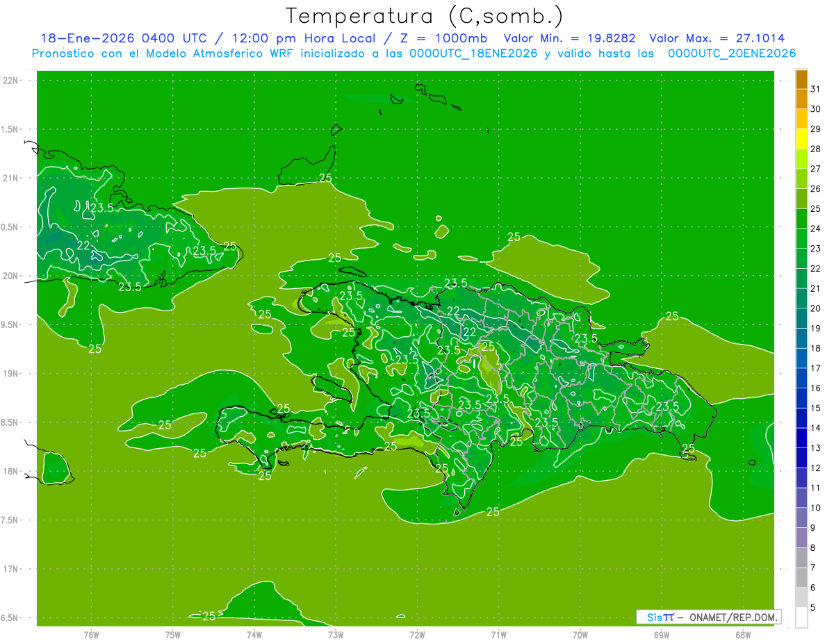Click the 'Temperatura (C,somb.)' chart title
This screenshot has height=644, width=834.
(424, 16)
